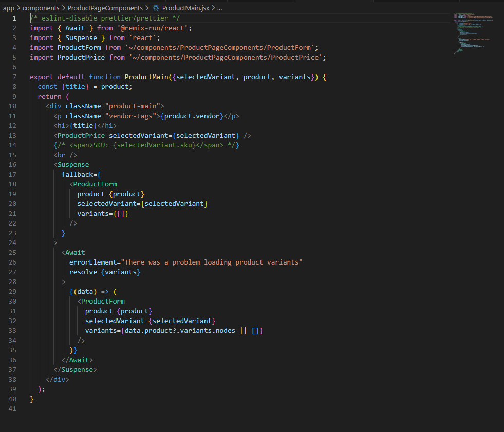Click the 'ProductMain' function name
Image resolution: width=504 pixels, height=432 pixels.
pos(146,77)
